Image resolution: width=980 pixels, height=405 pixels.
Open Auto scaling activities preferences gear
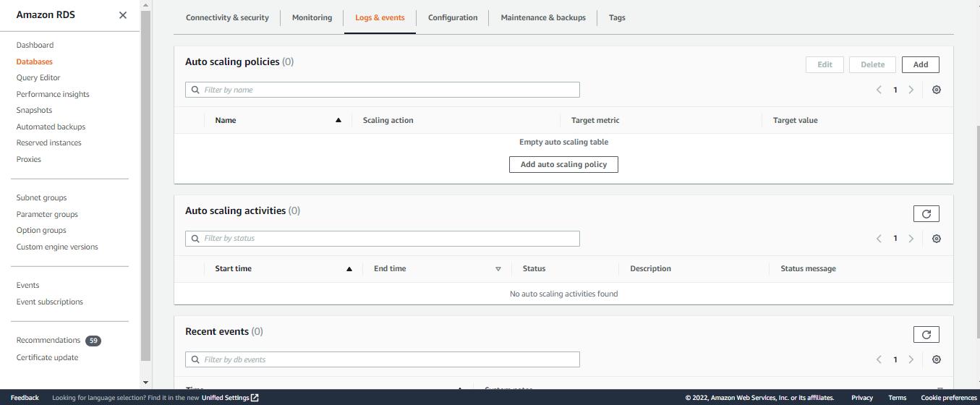937,239
